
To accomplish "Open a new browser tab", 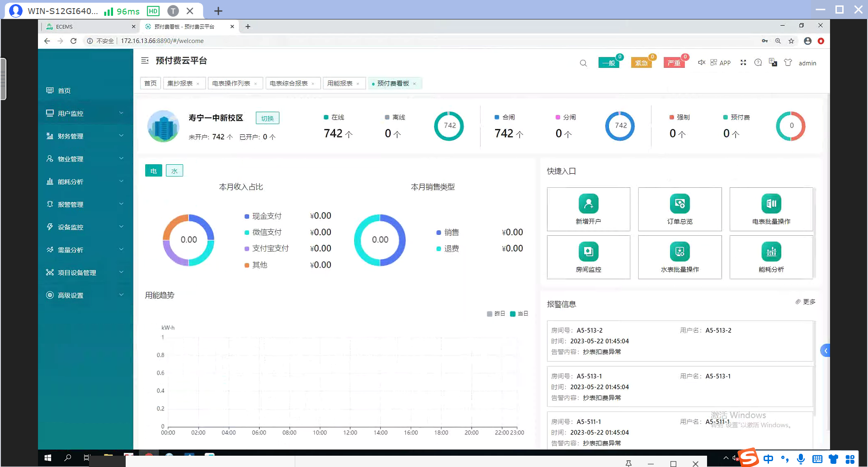I will pyautogui.click(x=248, y=27).
